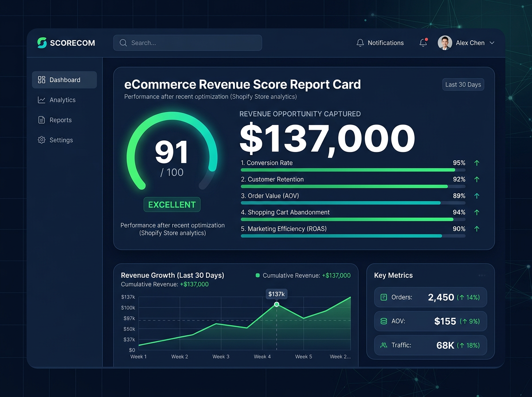This screenshot has height=397, width=532.
Task: Click the Week 1 axis label
Action: [x=138, y=357]
